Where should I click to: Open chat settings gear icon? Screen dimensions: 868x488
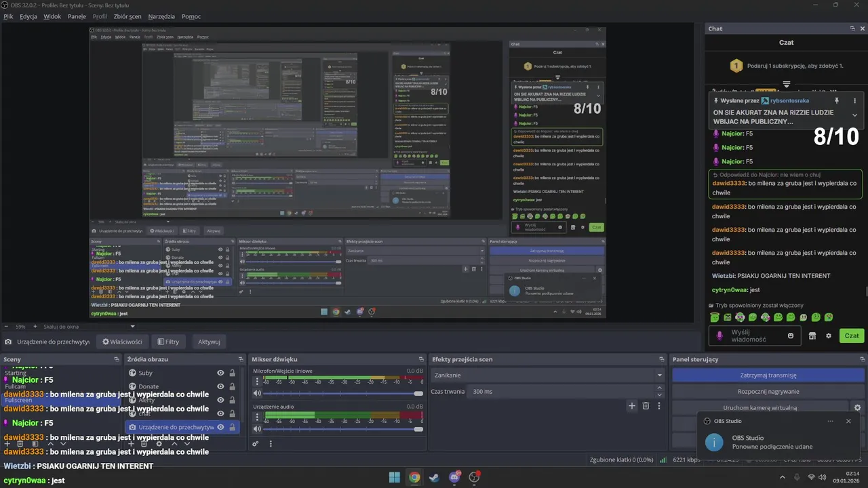click(x=829, y=335)
